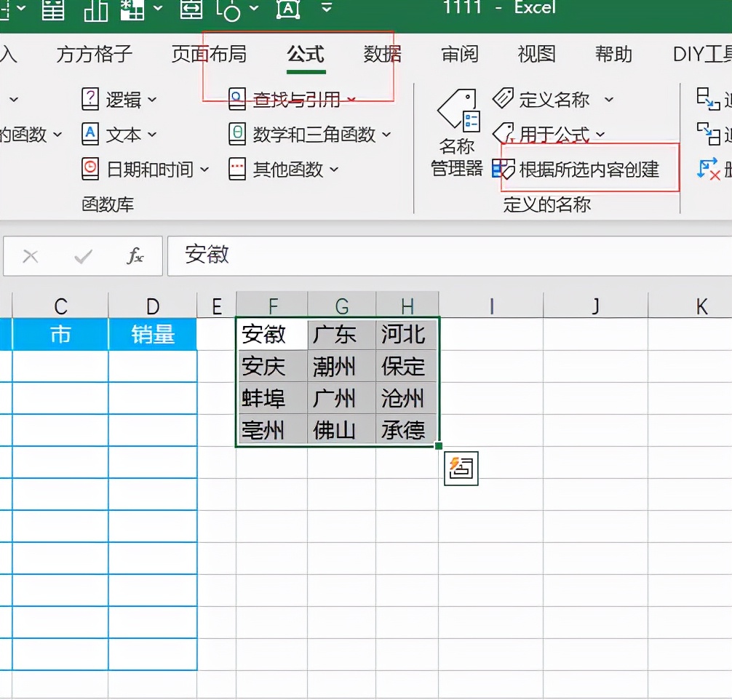Click cell containing 潮州

[x=342, y=366]
